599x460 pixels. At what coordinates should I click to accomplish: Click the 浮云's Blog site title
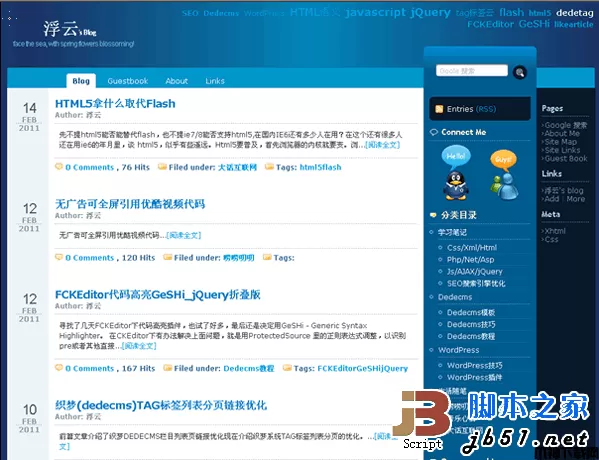tap(70, 30)
